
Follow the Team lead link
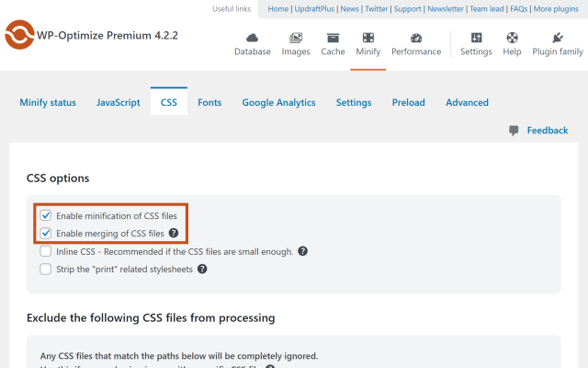click(x=487, y=9)
